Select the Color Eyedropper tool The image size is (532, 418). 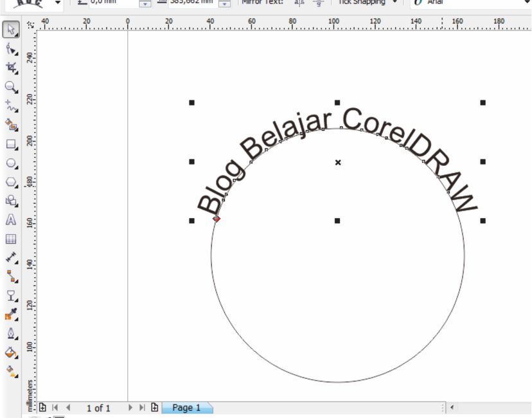(11, 314)
